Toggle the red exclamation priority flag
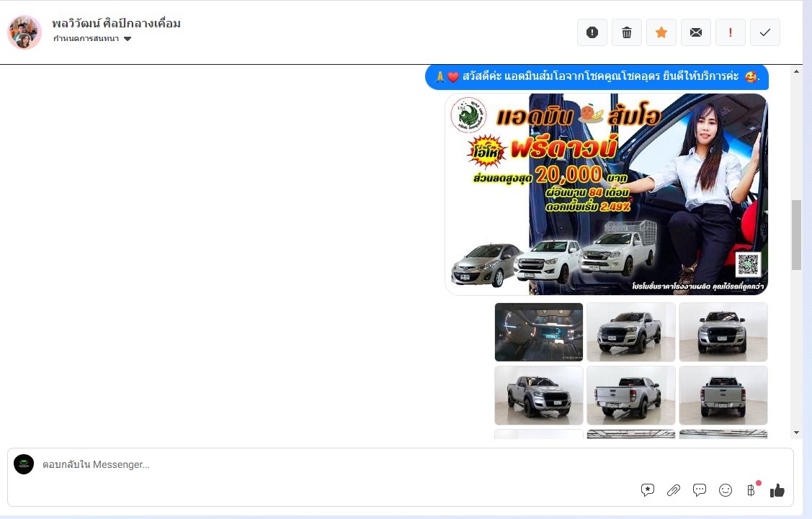This screenshot has width=812, height=519. 731,32
